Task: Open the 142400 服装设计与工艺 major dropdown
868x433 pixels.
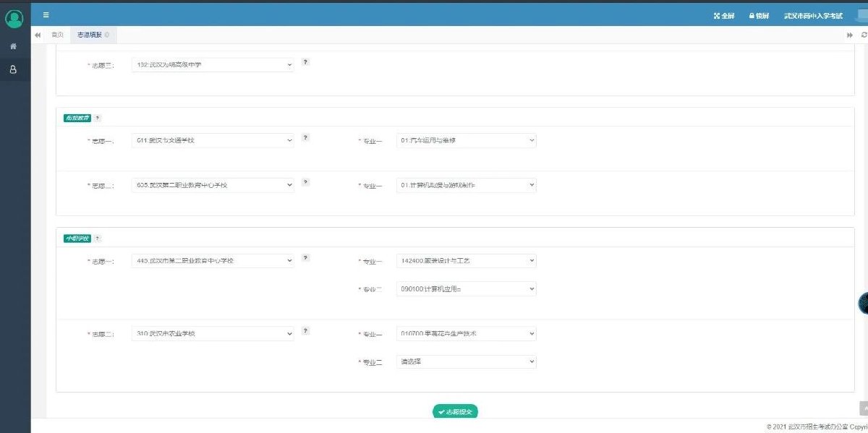Action: [467, 260]
